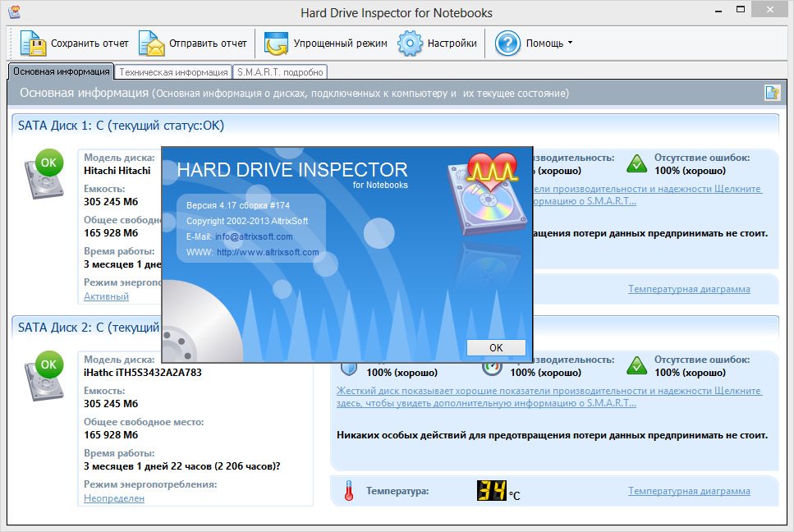
Task: Open Температурная диаграмма link for Disk 2
Action: (x=689, y=491)
